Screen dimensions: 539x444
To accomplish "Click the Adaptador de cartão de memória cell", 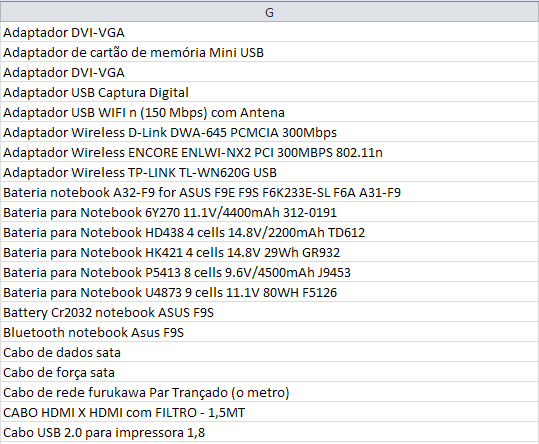I will pos(270,52).
